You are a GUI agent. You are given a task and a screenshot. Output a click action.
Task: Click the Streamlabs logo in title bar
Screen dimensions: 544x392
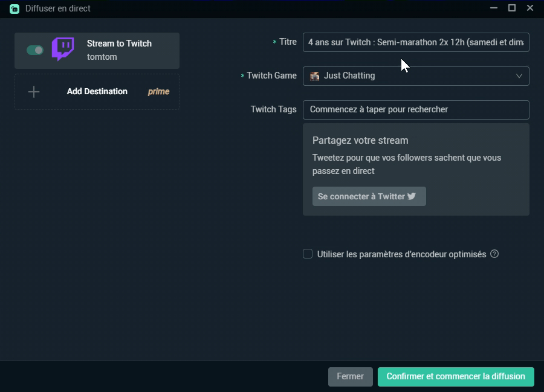click(15, 8)
